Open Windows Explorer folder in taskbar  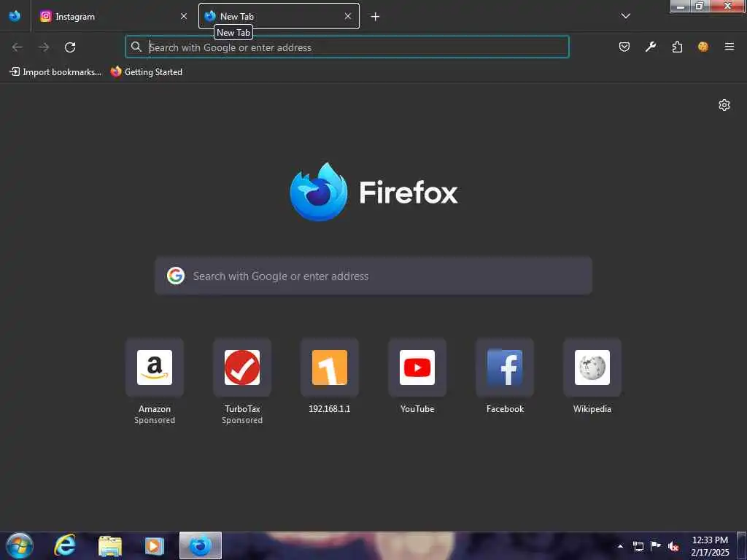pos(110,545)
